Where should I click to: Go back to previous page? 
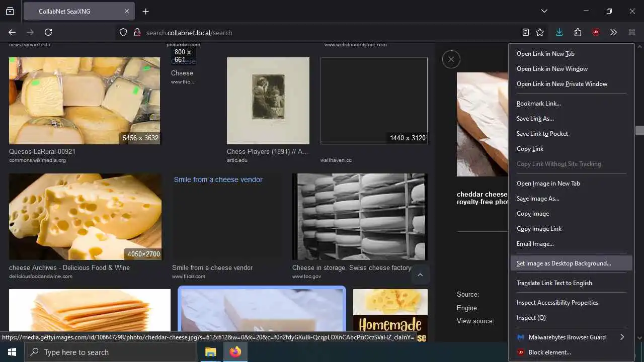pos(12,32)
